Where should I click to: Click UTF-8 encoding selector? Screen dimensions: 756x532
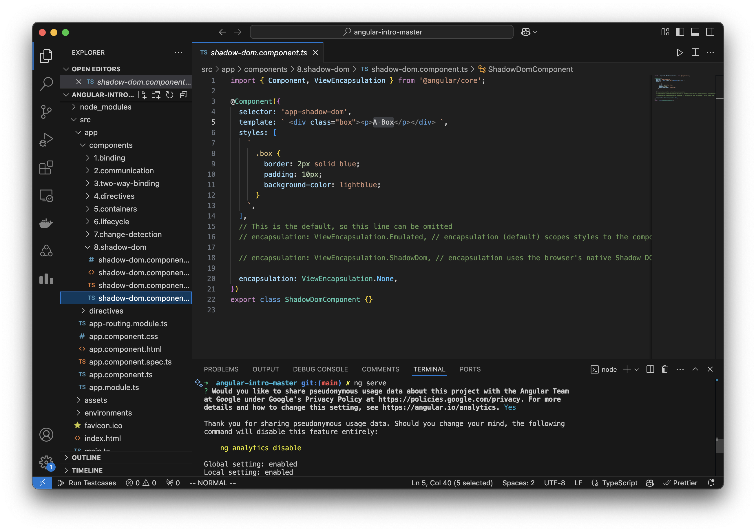(x=554, y=483)
